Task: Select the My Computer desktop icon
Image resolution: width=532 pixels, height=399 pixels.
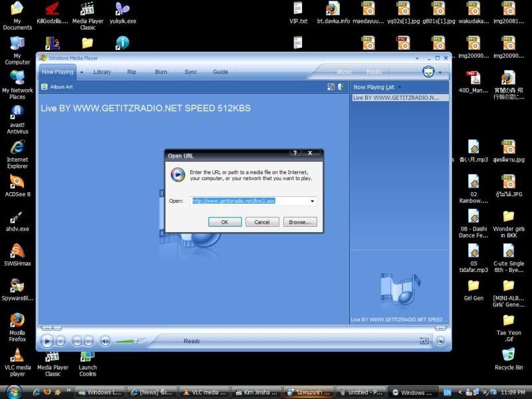Action: pyautogui.click(x=17, y=51)
